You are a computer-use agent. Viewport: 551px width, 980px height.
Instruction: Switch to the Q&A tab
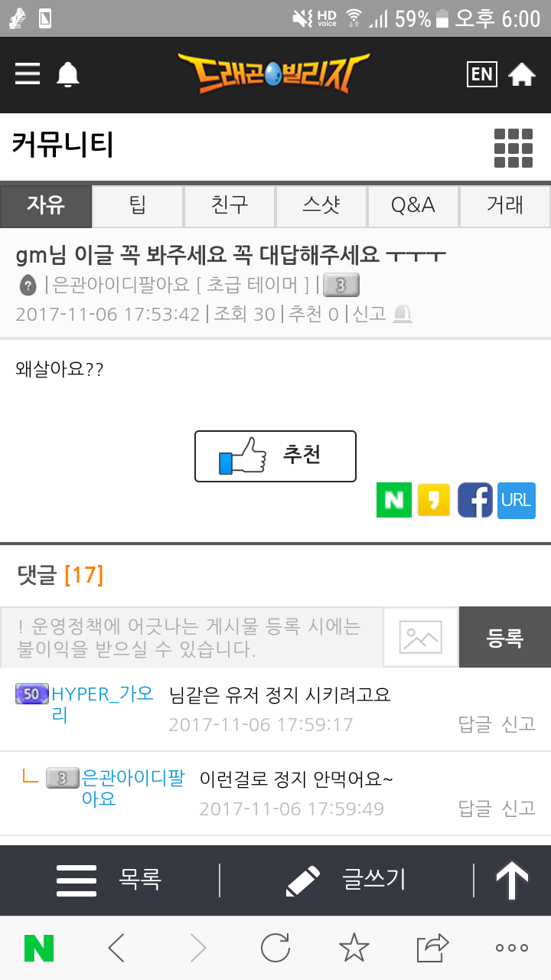pos(413,205)
